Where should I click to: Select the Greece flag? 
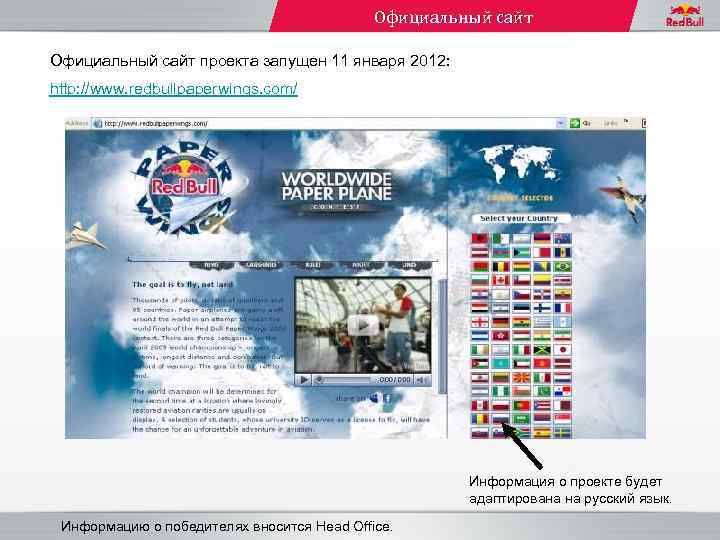[x=542, y=322]
